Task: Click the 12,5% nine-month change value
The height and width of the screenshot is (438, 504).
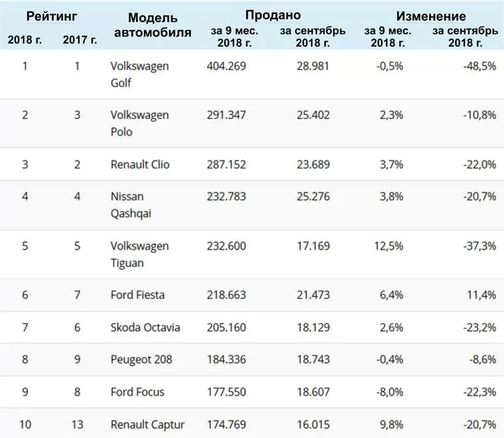Action: 389,246
